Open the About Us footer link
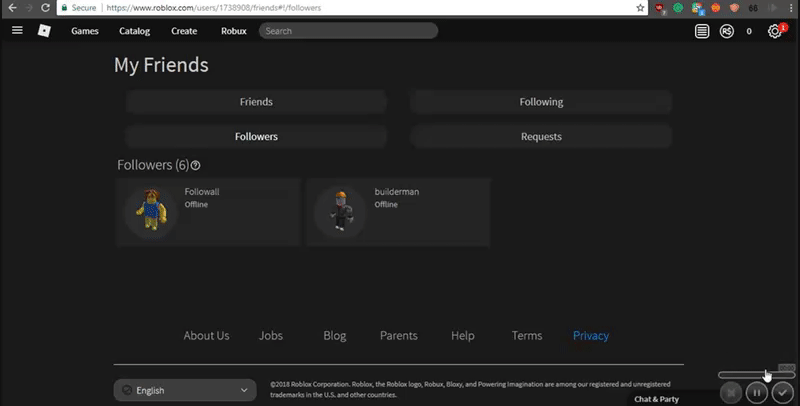Image resolution: width=800 pixels, height=406 pixels. tap(206, 336)
